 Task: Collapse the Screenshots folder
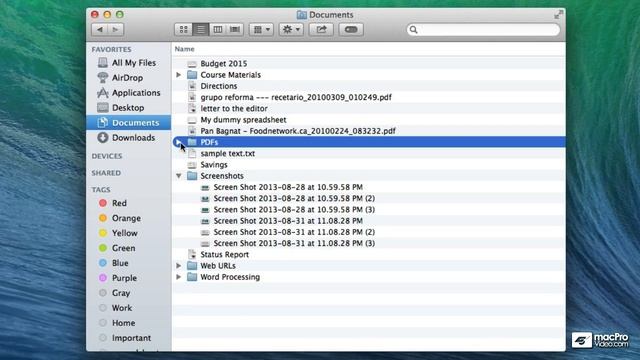pyautogui.click(x=178, y=176)
